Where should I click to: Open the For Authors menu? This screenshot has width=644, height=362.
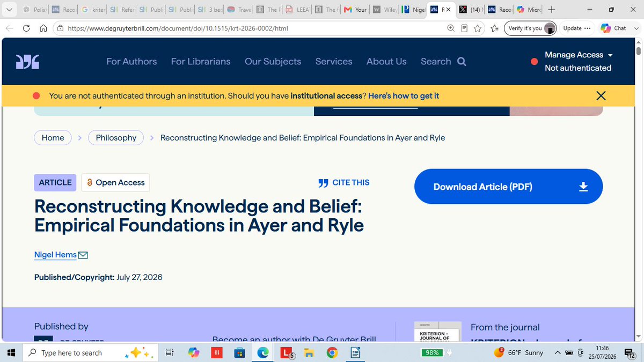[131, 62]
